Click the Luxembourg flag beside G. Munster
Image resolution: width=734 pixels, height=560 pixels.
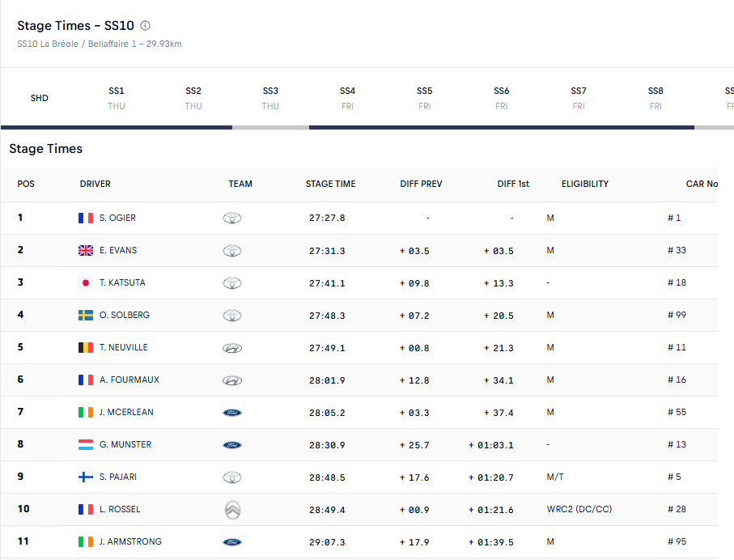click(x=86, y=445)
